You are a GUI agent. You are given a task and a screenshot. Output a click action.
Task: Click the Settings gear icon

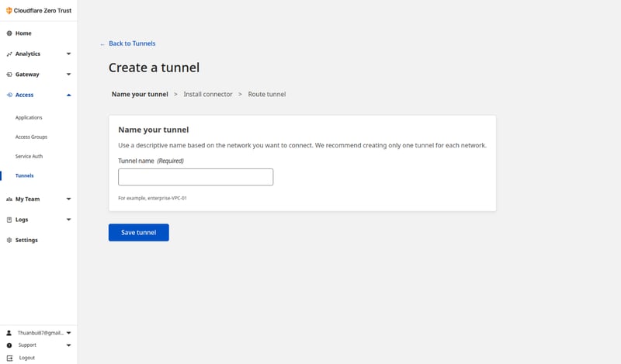9,241
